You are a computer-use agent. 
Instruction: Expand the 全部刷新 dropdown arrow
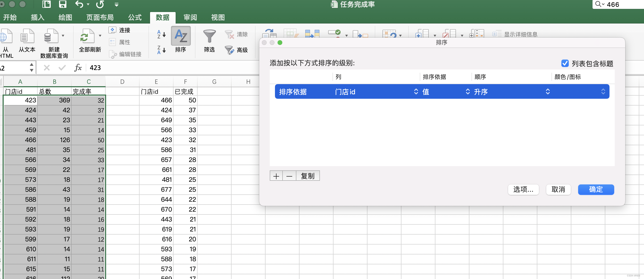[100, 36]
